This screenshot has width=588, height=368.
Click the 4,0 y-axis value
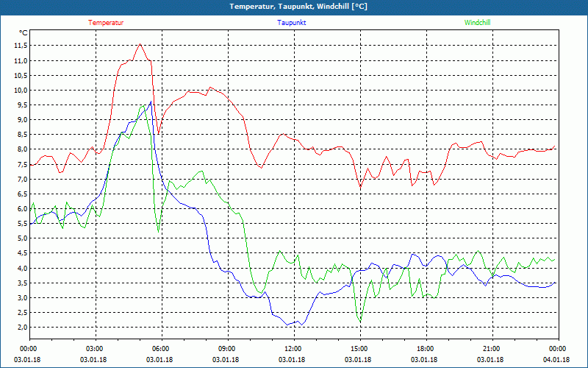pyautogui.click(x=22, y=268)
